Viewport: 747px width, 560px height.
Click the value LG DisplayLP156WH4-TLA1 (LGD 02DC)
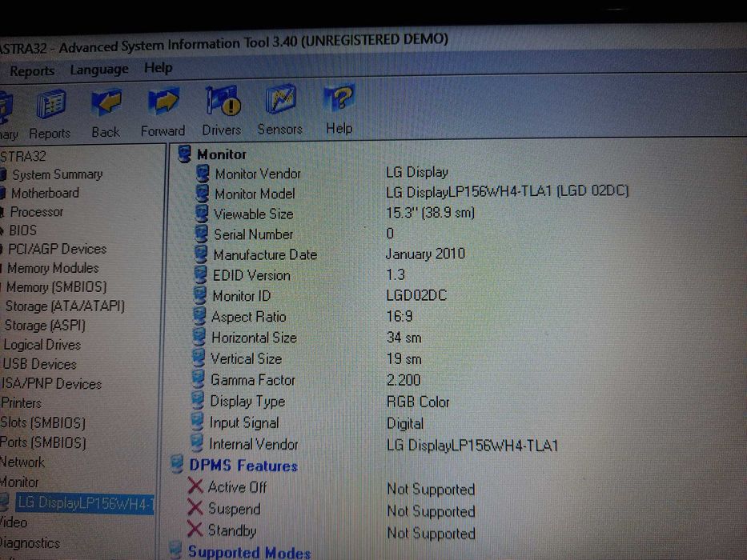point(508,191)
